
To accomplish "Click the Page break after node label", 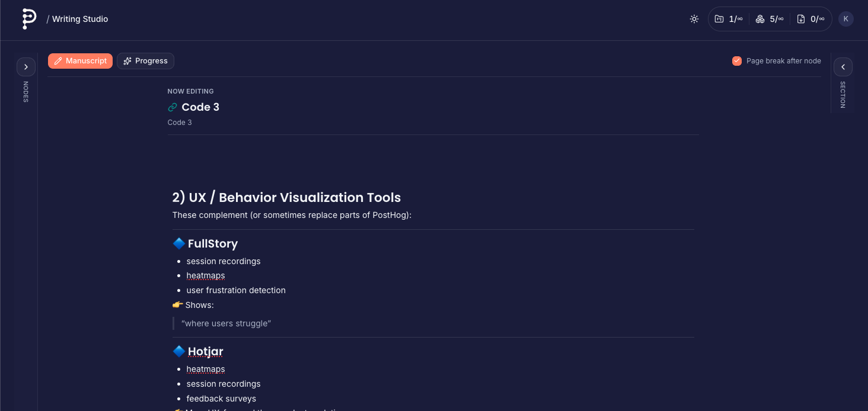I will (783, 61).
